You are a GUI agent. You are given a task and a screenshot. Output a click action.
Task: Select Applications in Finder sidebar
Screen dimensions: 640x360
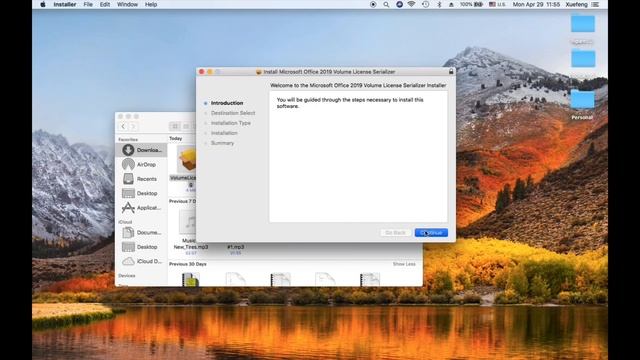pos(141,208)
